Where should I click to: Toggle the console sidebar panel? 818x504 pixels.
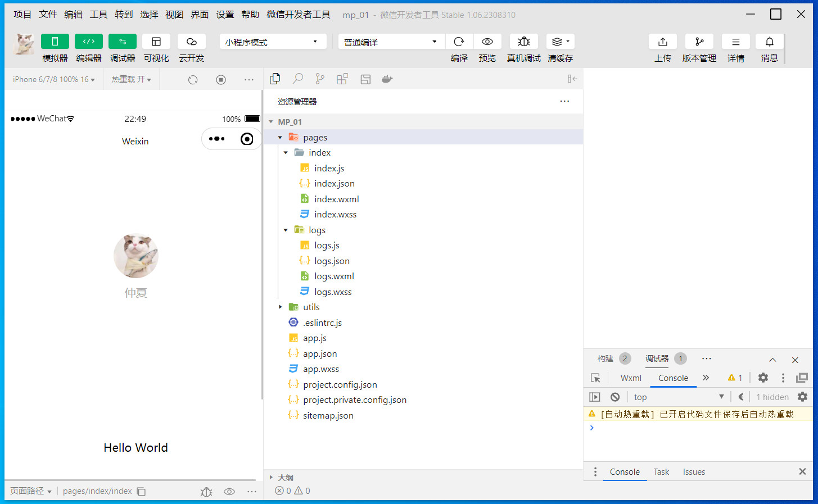(595, 397)
